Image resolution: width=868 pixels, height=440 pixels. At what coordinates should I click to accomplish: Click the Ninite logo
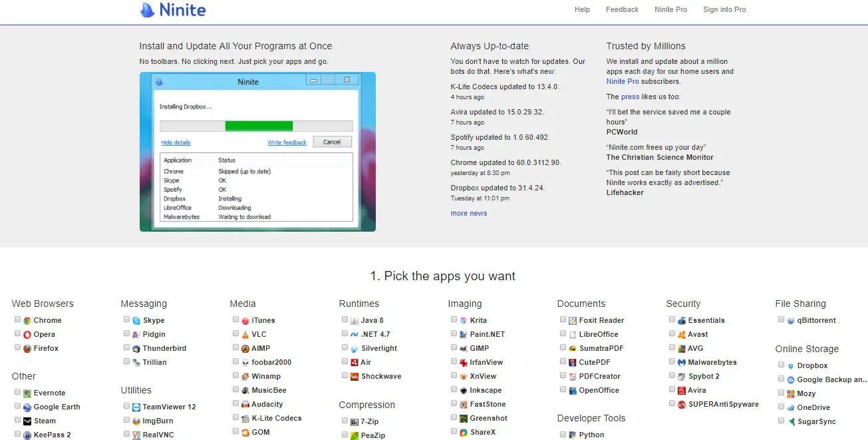[172, 10]
